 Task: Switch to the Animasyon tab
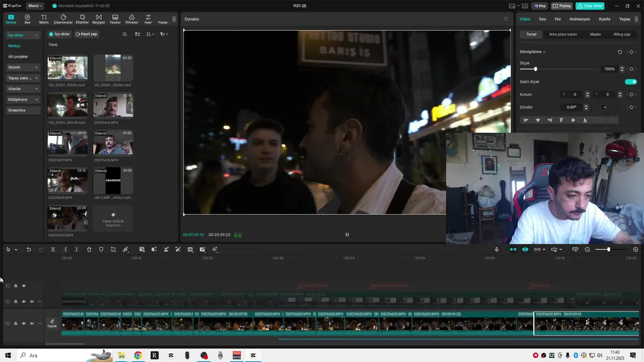(580, 19)
